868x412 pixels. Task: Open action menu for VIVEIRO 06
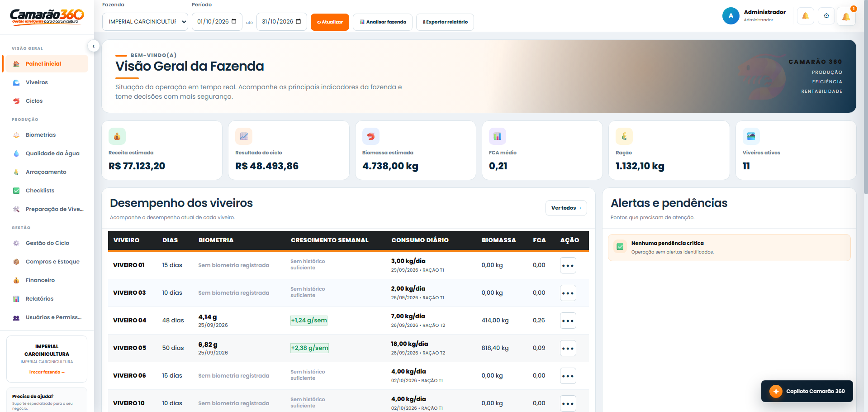tap(568, 376)
